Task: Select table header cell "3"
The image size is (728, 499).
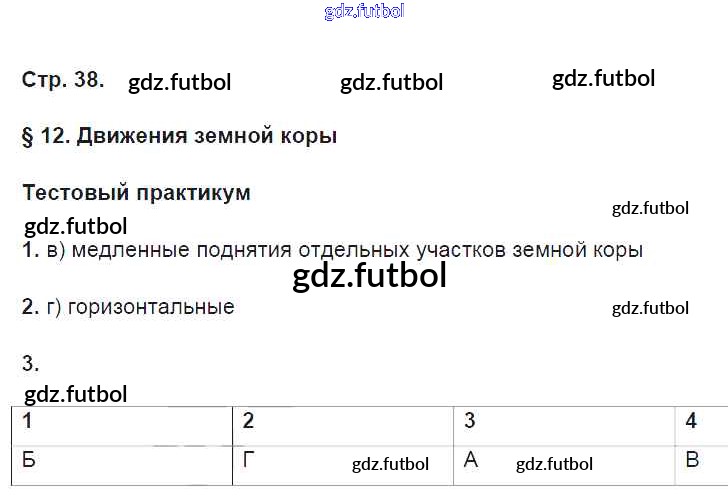Action: [562, 422]
